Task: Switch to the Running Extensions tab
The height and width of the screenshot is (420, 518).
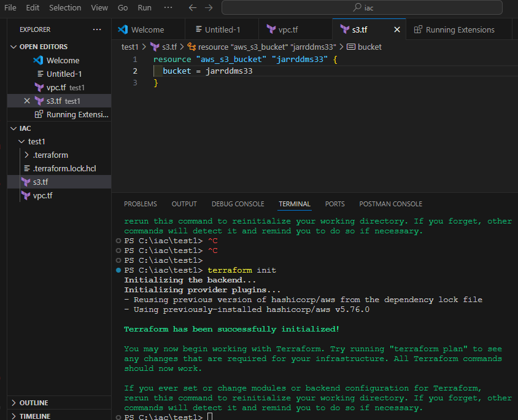Action: (459, 29)
